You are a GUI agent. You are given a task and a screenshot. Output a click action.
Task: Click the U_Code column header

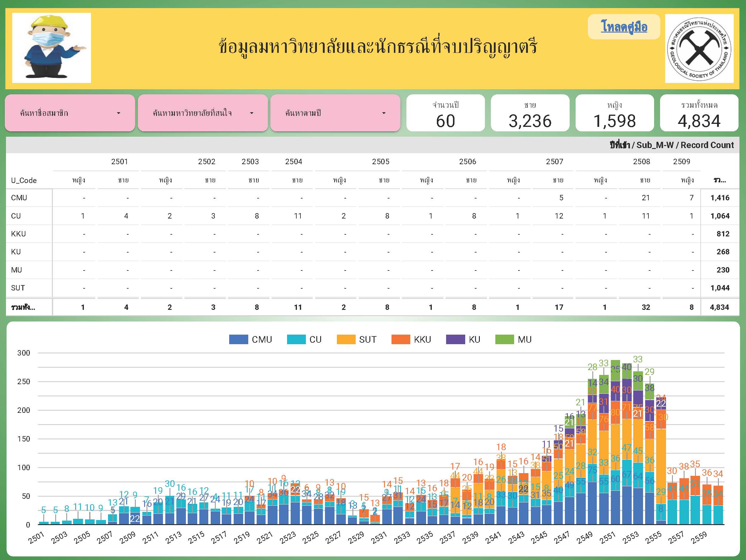point(24,181)
